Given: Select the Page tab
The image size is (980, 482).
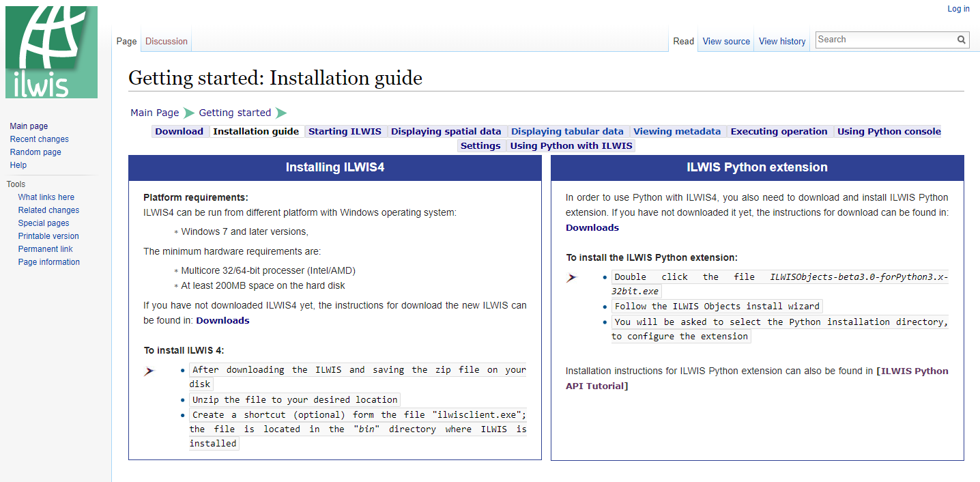Looking at the screenshot, I should coord(126,41).
